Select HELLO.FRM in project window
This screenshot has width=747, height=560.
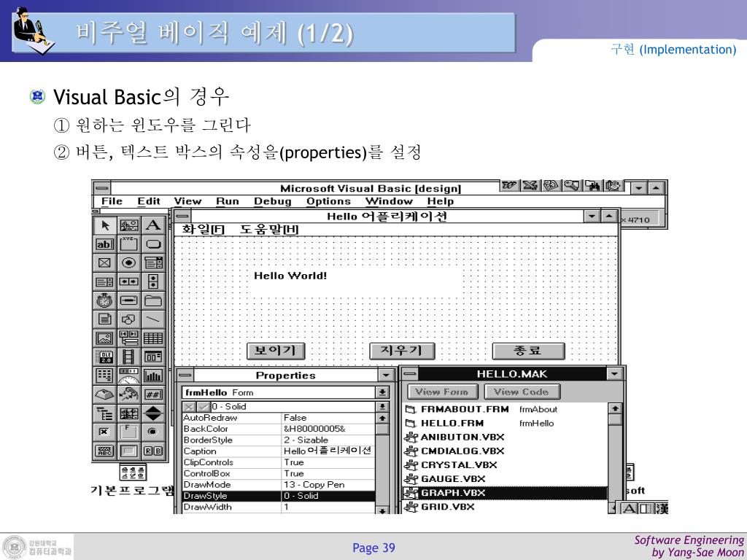[x=505, y=423]
